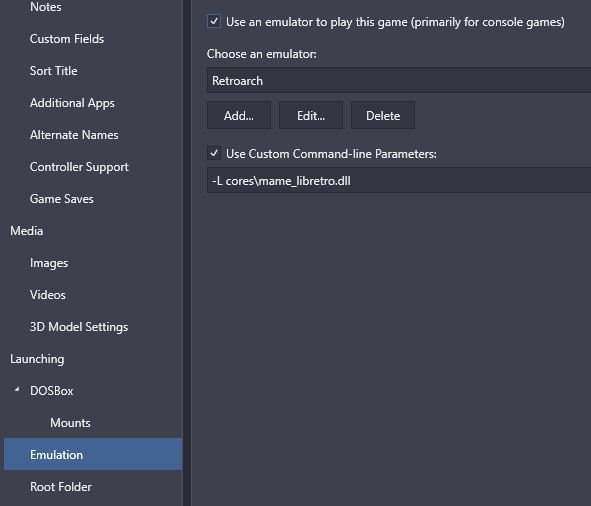Open the Retroarch emulator dropdown
Viewport: 591px width, 506px height.
click(x=399, y=80)
